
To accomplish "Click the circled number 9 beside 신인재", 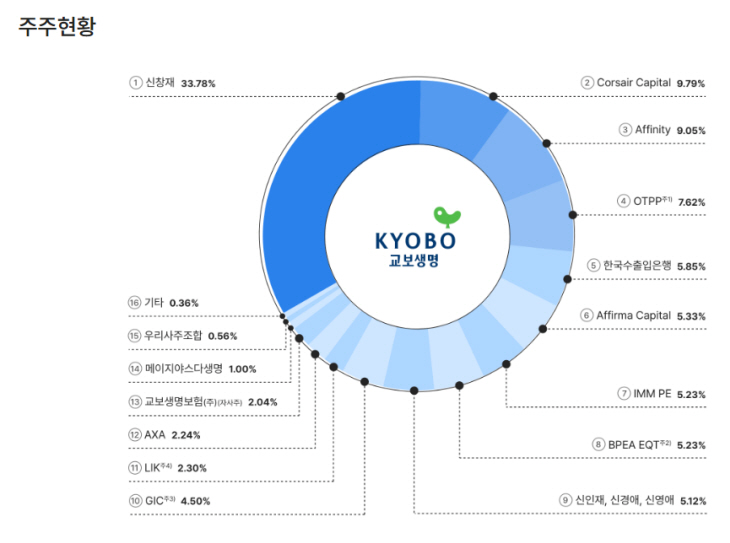I will (565, 500).
